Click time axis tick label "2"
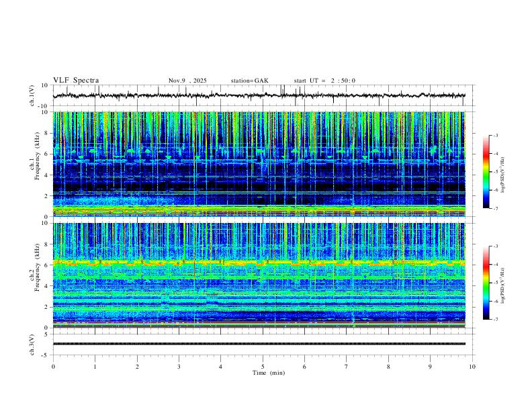The height and width of the screenshot is (411, 532). (x=137, y=367)
